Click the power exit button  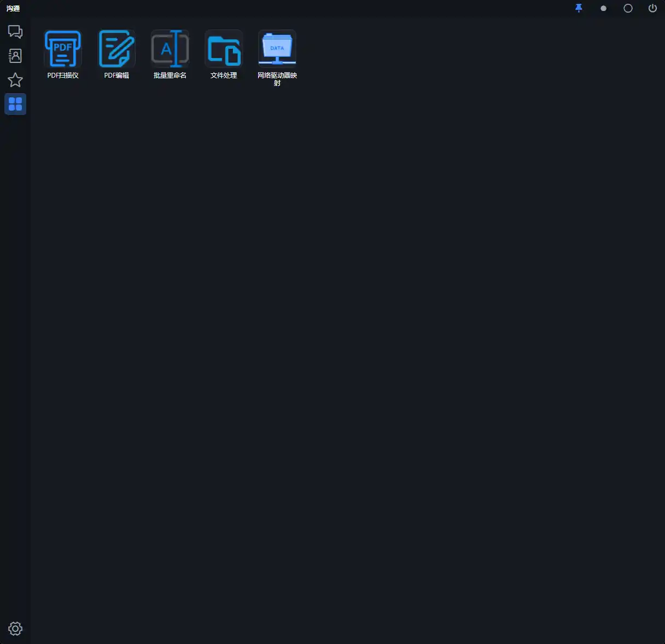pos(652,8)
